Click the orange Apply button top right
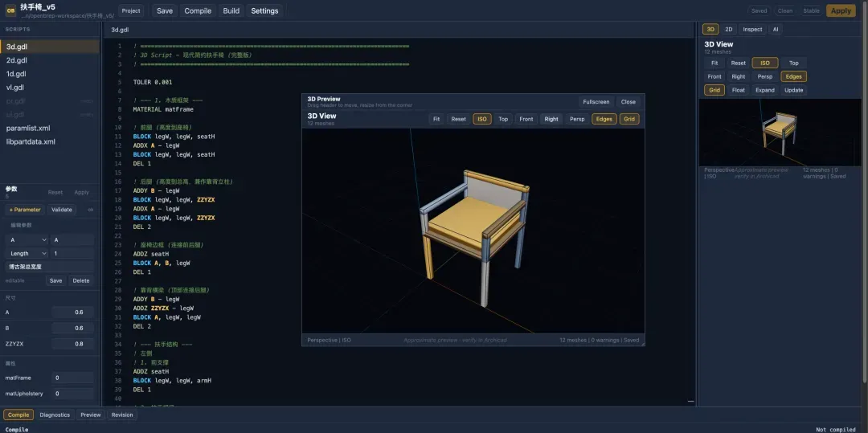This screenshot has height=433, width=868. (841, 10)
